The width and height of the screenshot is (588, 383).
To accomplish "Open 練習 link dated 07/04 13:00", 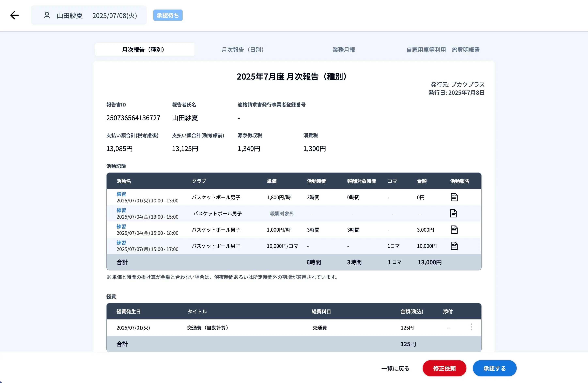I will click(121, 210).
